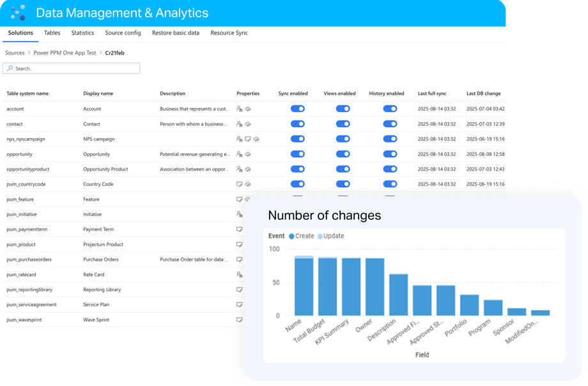Switch off Sync enabled for pum_countrycode

point(297,184)
